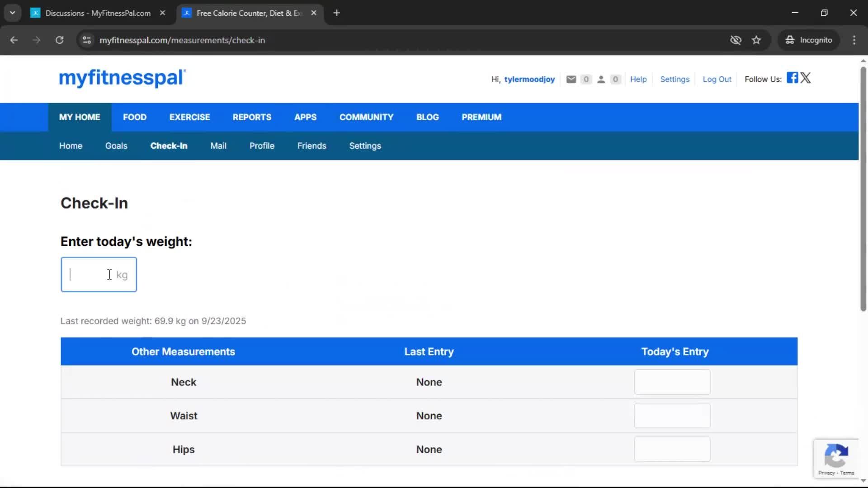
Task: Click the Waist today's entry field
Action: [x=672, y=415]
